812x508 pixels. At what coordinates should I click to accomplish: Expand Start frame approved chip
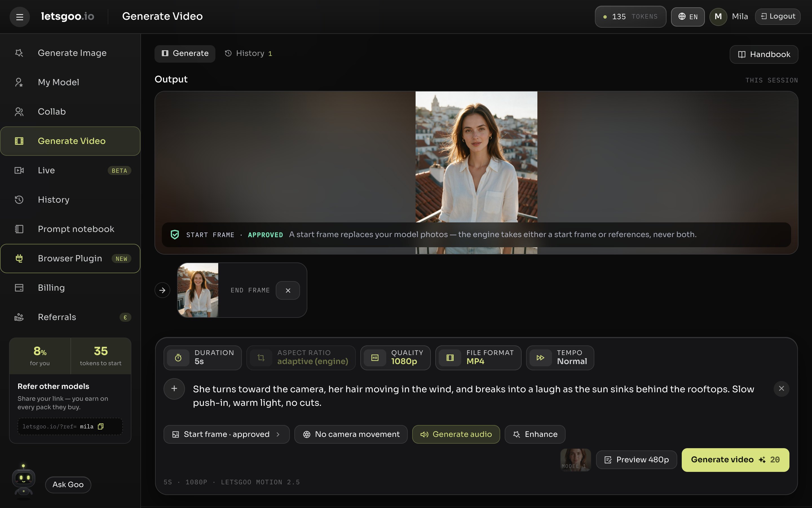click(x=226, y=434)
